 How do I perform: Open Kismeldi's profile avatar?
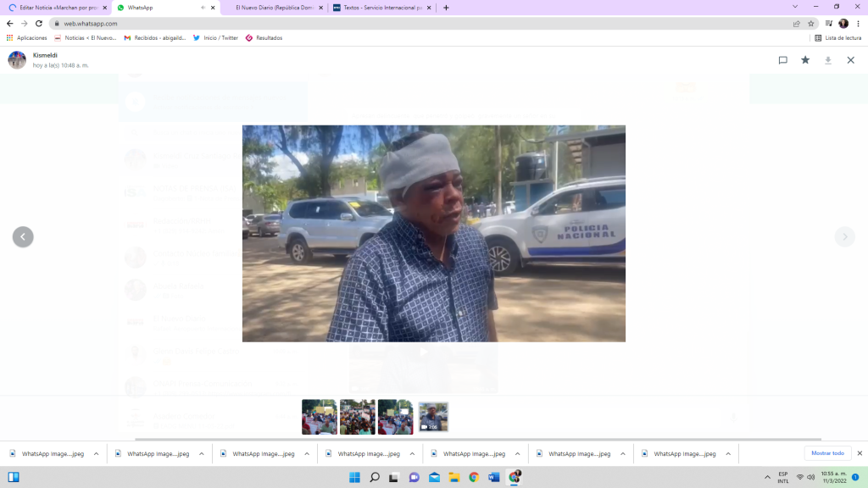tap(17, 60)
